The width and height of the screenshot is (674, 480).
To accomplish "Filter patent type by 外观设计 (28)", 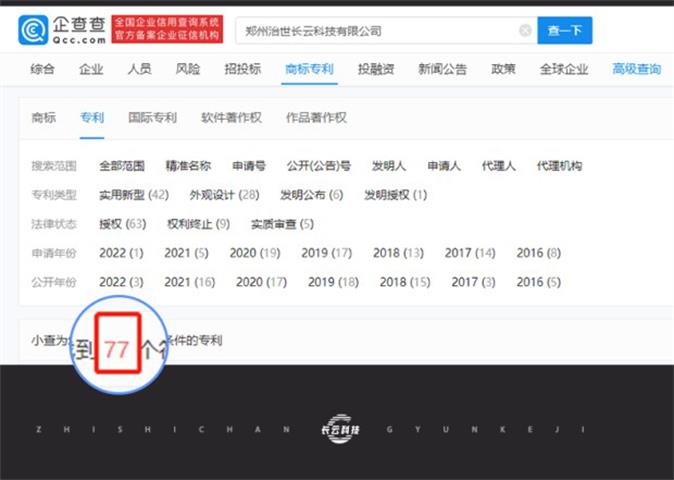I will pos(224,195).
